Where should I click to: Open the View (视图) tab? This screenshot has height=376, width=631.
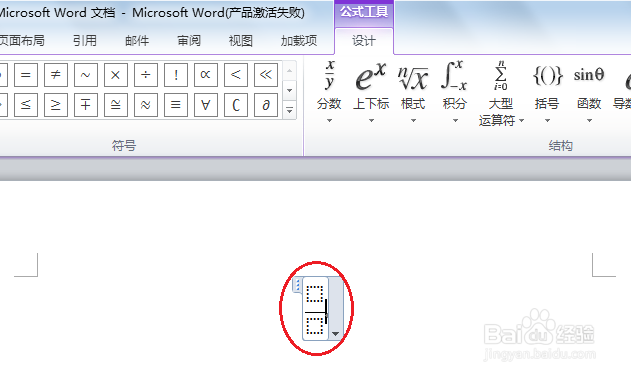241,41
